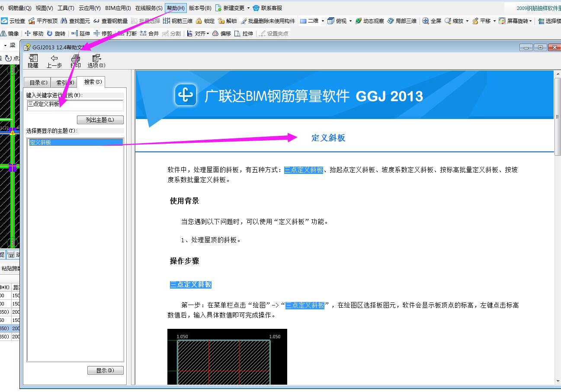The width and height of the screenshot is (561, 392).
Task: Expand the 俯视 dropdown arrow
Action: (350, 21)
